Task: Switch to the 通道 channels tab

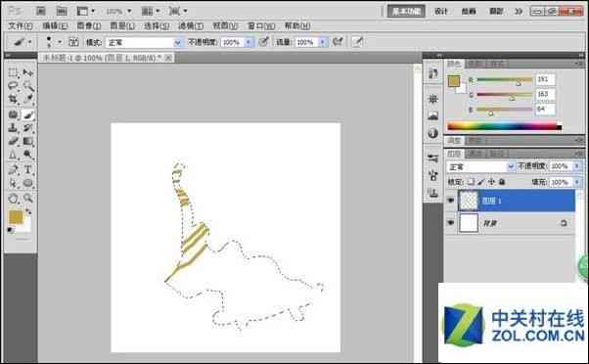Action: 476,154
